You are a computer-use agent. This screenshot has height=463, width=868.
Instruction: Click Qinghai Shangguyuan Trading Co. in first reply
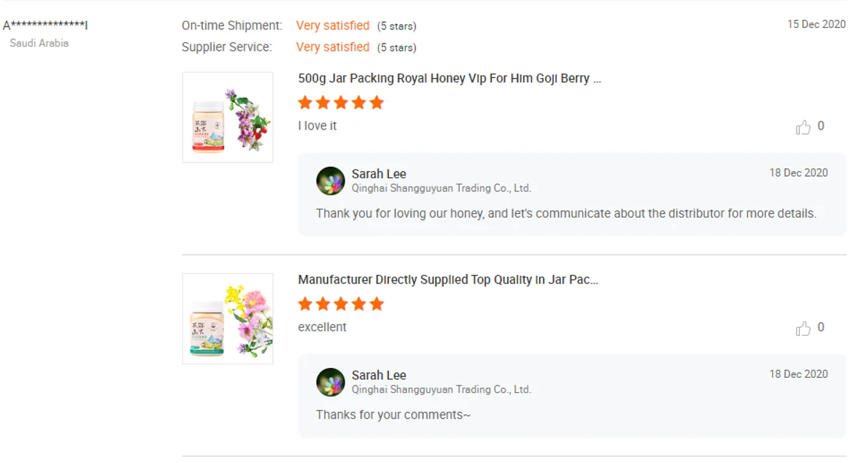coord(441,188)
